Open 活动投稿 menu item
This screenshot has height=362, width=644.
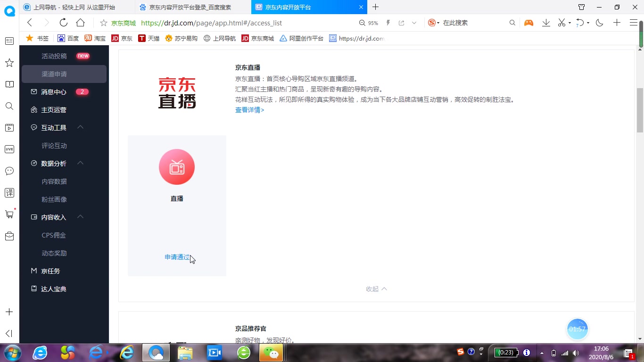tap(54, 56)
